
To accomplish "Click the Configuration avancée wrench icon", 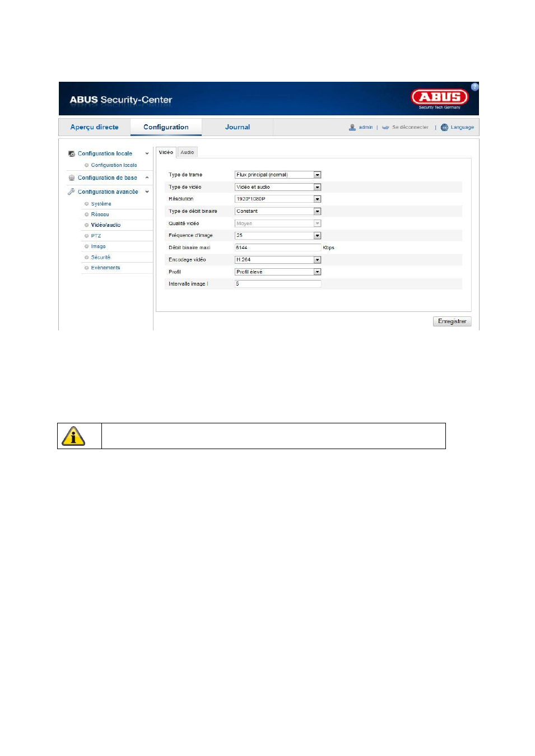I will click(x=71, y=192).
